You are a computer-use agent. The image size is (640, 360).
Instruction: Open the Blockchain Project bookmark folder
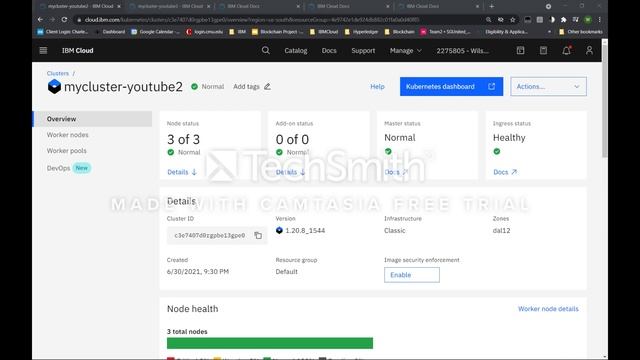pos(278,32)
